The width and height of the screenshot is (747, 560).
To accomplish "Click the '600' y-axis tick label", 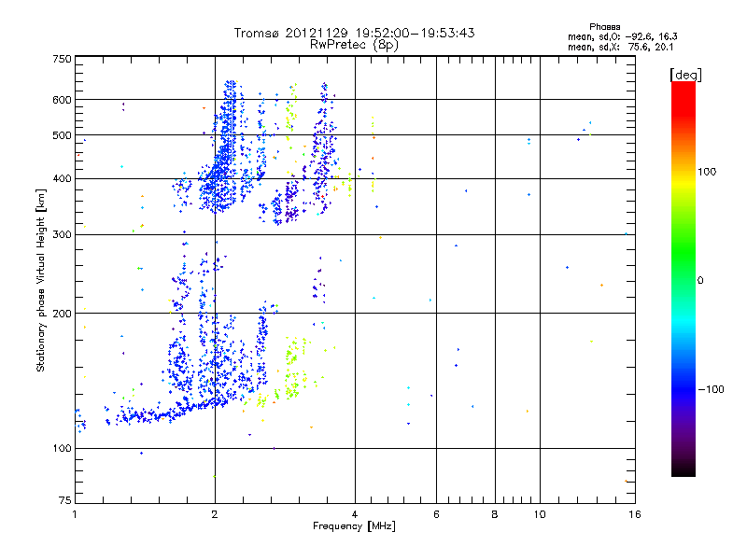I will pyautogui.click(x=62, y=100).
